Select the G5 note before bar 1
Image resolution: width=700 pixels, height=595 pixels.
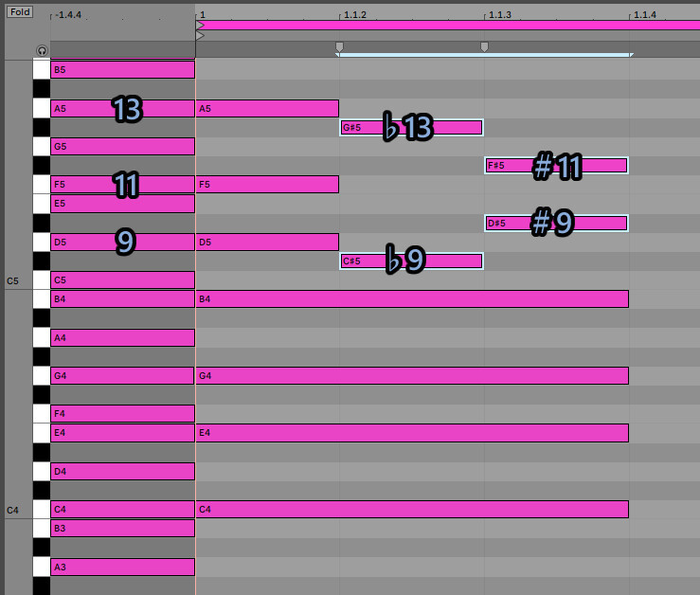(123, 147)
